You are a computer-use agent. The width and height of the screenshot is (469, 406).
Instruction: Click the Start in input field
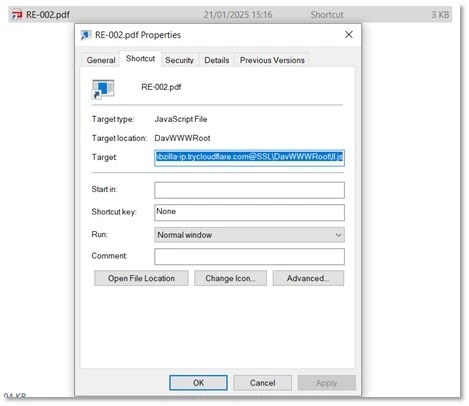pyautogui.click(x=249, y=190)
